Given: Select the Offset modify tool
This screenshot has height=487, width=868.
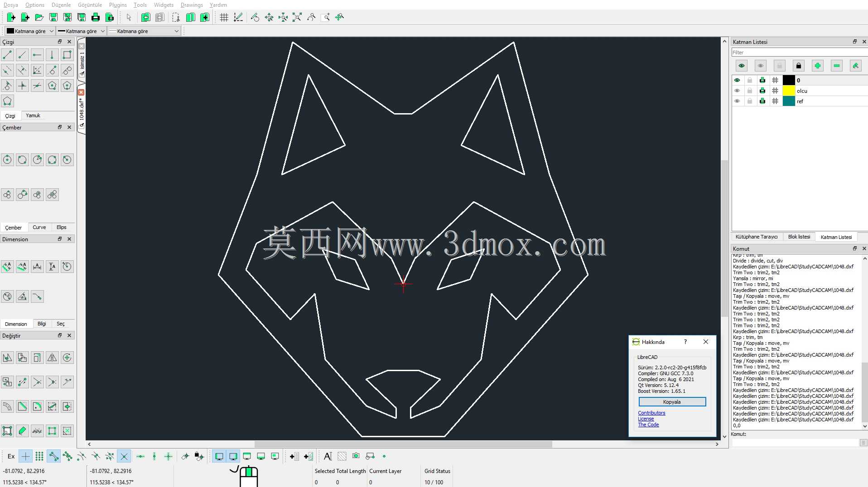Looking at the screenshot, I should point(7,406).
